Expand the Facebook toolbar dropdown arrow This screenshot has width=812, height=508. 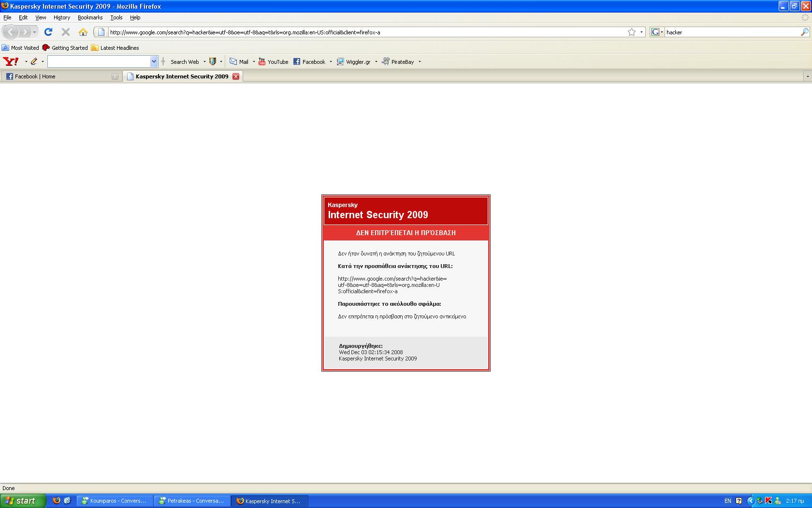pyautogui.click(x=331, y=61)
